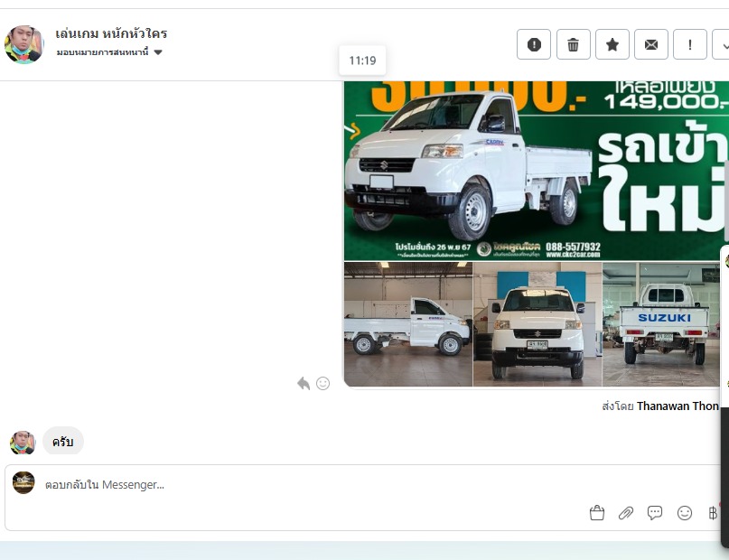
Task: Attach a file with the paperclip icon
Action: (x=626, y=513)
